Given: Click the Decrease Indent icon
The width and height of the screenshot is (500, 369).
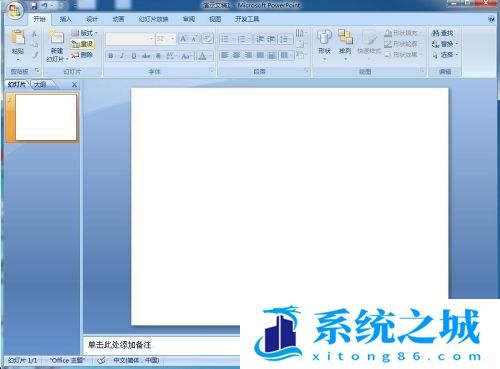Looking at the screenshot, I should coord(260,39).
